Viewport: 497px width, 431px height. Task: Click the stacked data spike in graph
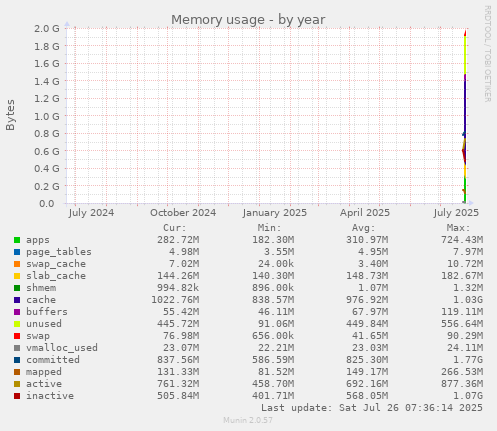pyautogui.click(x=465, y=117)
